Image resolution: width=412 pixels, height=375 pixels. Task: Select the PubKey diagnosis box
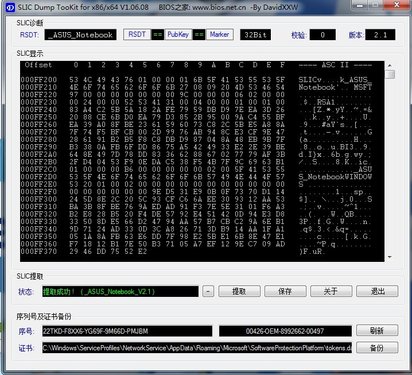[178, 34]
